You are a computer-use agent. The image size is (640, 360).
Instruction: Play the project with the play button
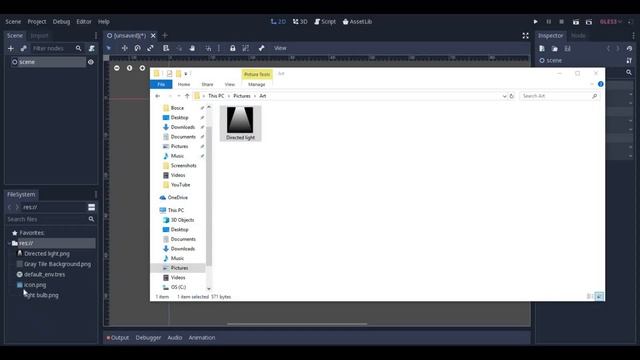[x=536, y=22]
